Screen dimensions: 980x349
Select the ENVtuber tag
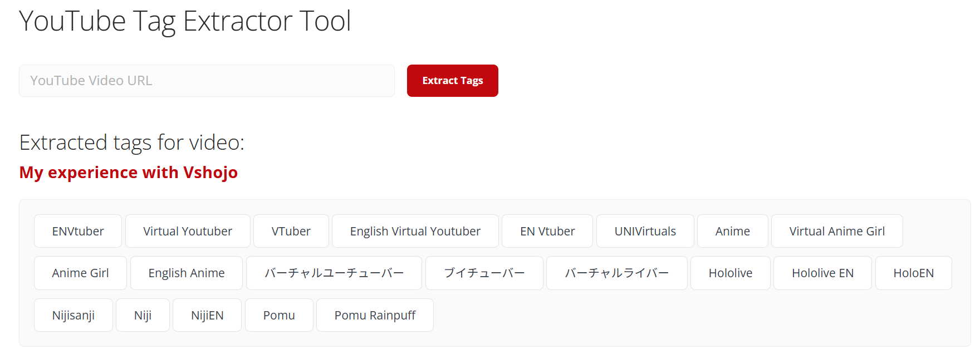point(78,231)
